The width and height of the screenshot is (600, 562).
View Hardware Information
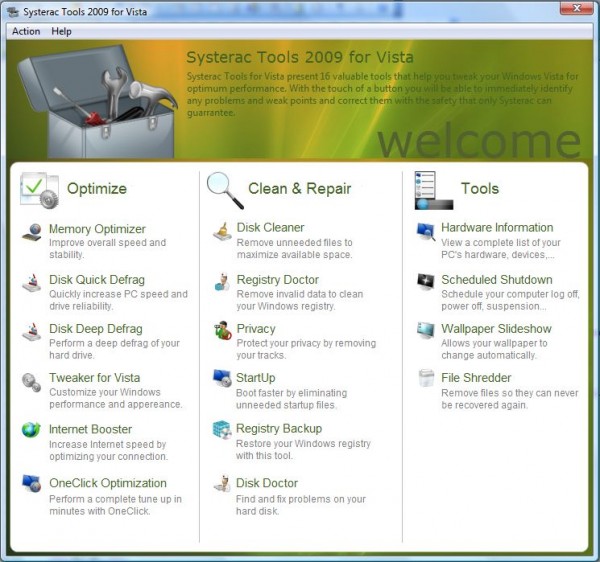pyautogui.click(x=497, y=227)
